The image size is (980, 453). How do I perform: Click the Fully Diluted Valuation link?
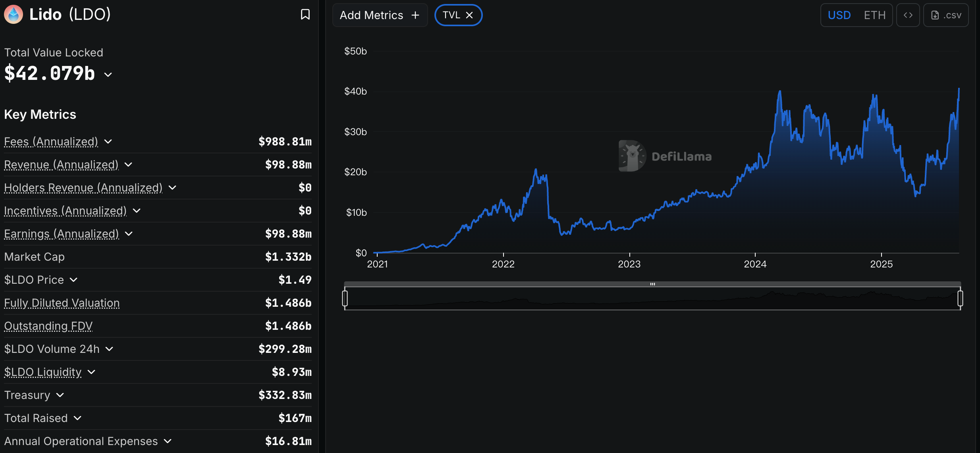[x=62, y=303]
